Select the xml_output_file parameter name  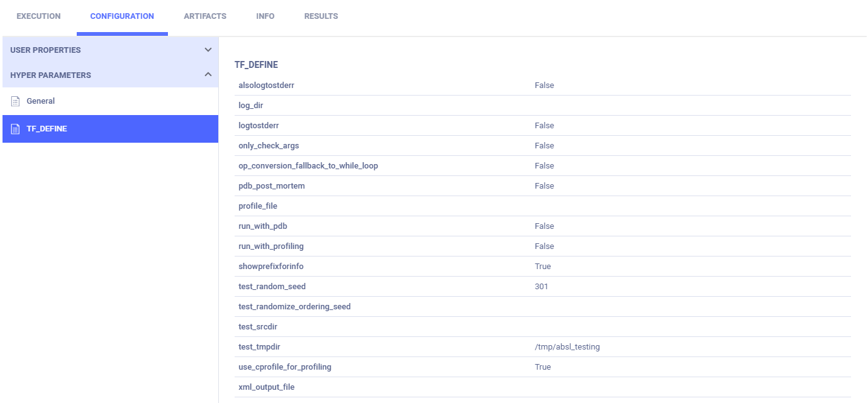click(x=267, y=387)
